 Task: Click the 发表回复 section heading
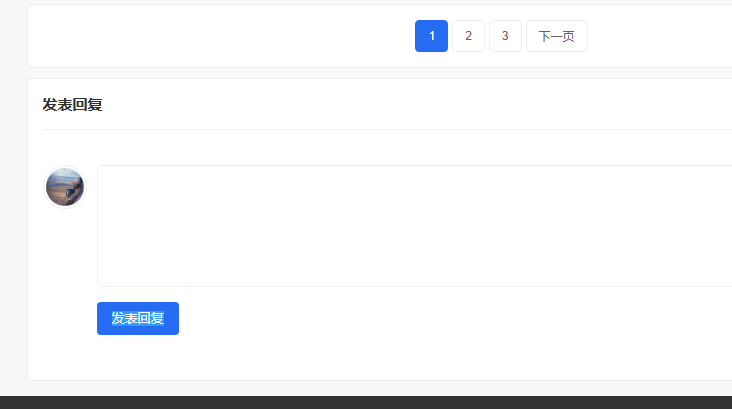(72, 105)
